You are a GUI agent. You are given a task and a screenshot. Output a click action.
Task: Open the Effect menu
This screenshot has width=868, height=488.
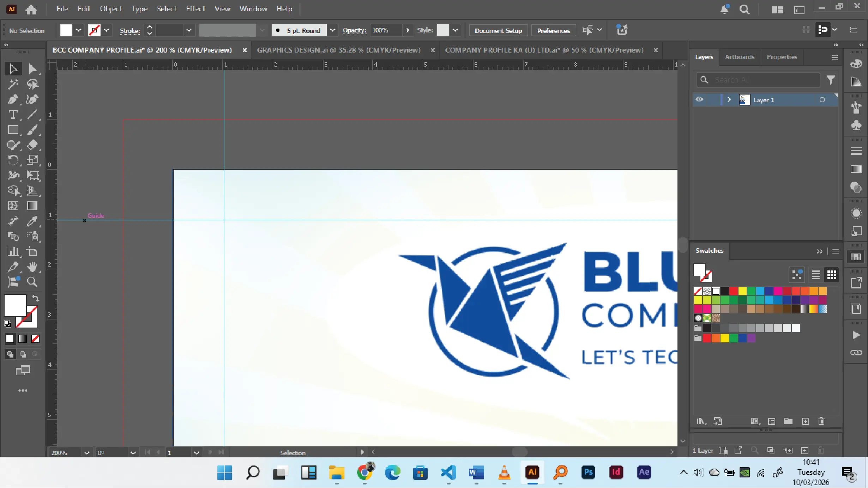(195, 8)
